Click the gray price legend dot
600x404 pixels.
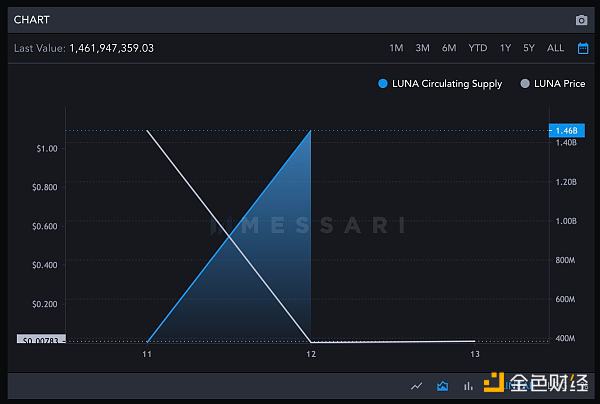point(525,84)
